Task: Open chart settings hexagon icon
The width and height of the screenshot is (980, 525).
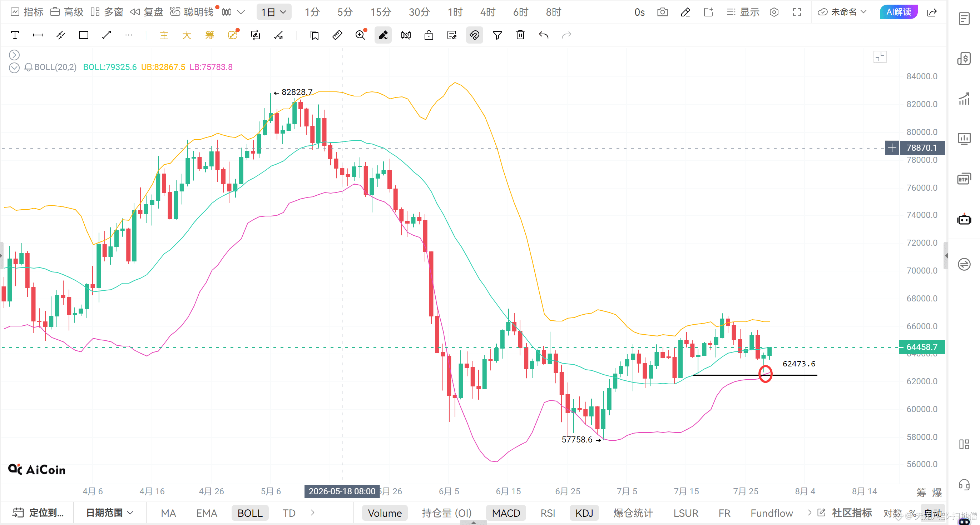Action: 774,12
